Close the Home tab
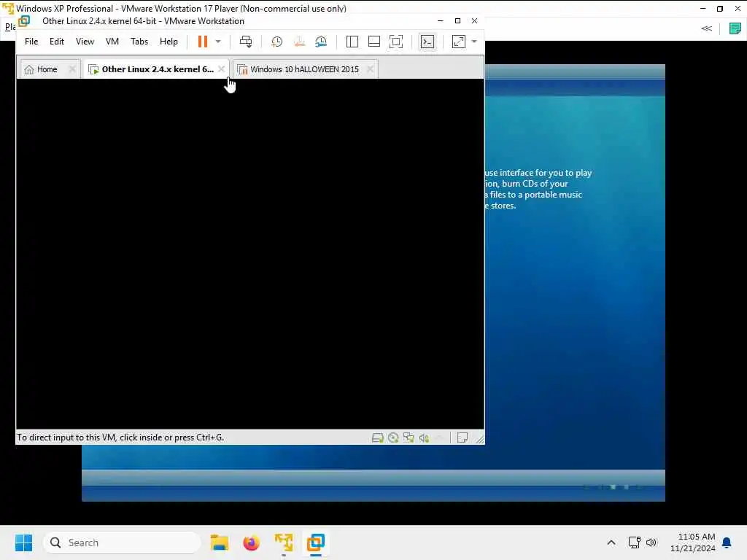The width and height of the screenshot is (747, 560). coord(72,69)
